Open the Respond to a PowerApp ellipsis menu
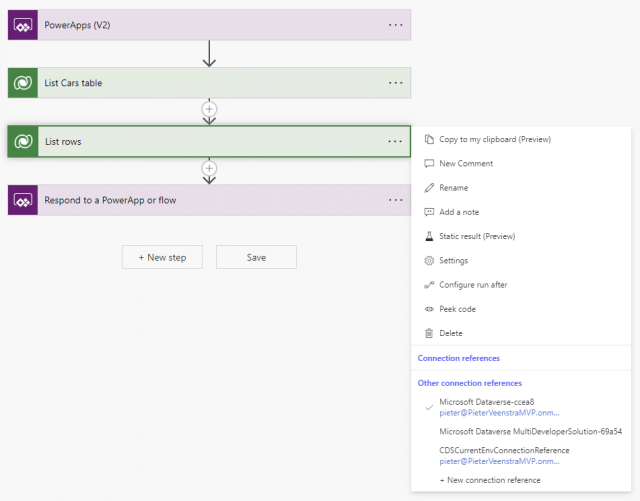The image size is (640, 501). click(396, 200)
